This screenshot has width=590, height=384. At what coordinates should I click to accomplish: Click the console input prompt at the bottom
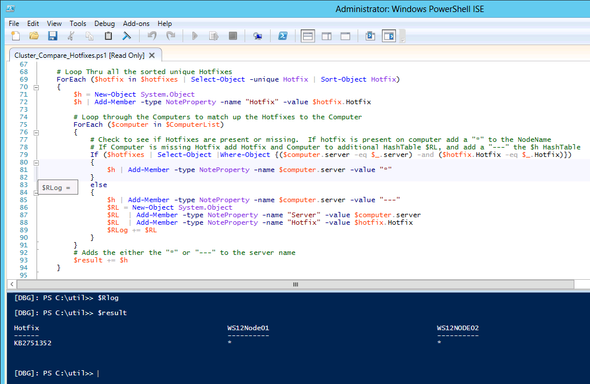coord(56,373)
